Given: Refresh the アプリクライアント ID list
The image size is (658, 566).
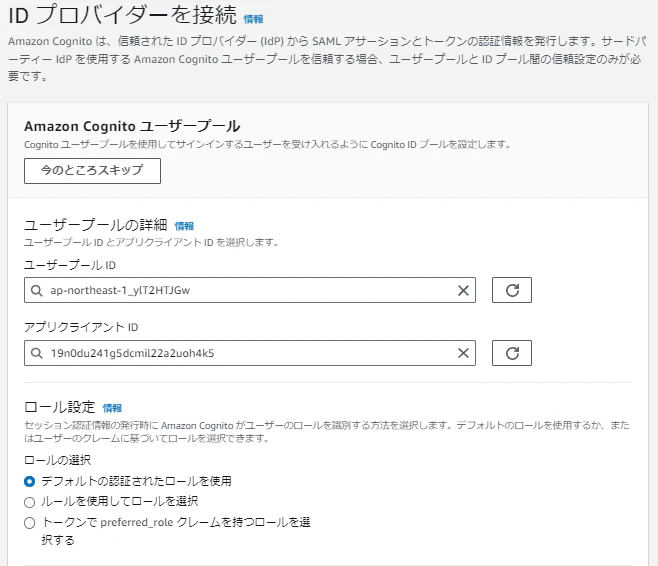Looking at the screenshot, I should coord(512,353).
